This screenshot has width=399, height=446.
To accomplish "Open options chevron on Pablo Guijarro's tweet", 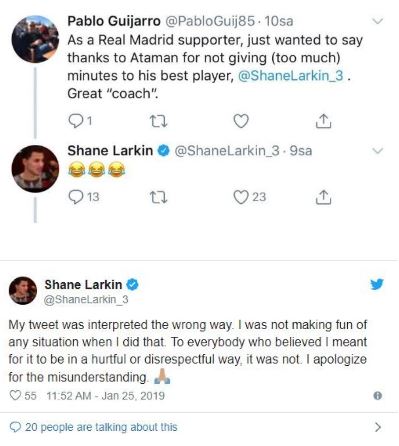I will point(377,21).
